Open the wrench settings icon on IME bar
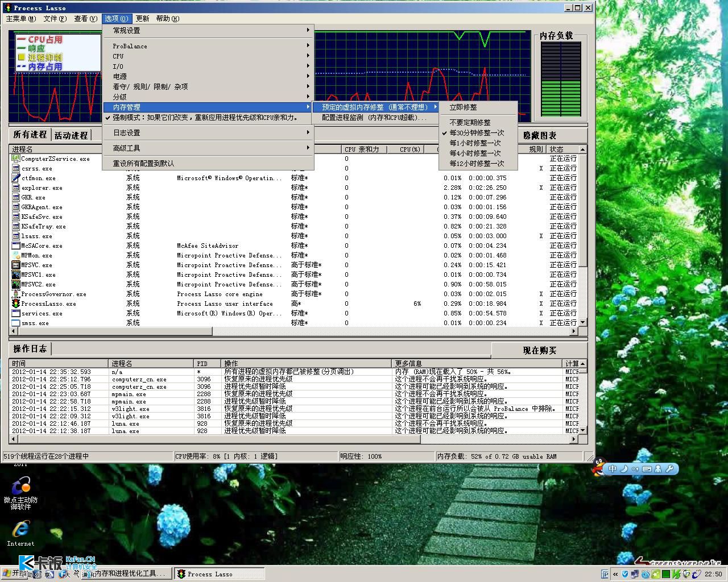This screenshot has height=582, width=728. click(x=669, y=469)
